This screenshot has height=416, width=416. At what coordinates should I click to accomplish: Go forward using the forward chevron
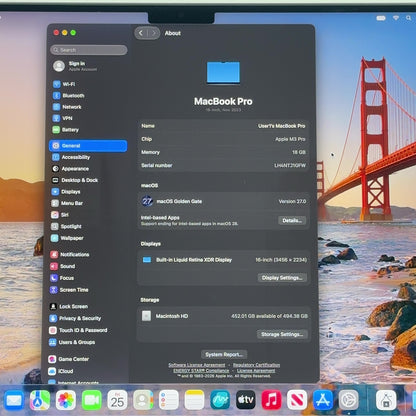(154, 33)
